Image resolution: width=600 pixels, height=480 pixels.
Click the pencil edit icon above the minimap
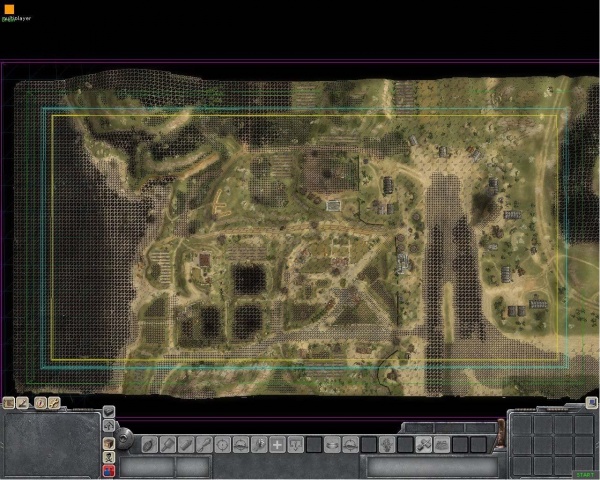[x=23, y=403]
